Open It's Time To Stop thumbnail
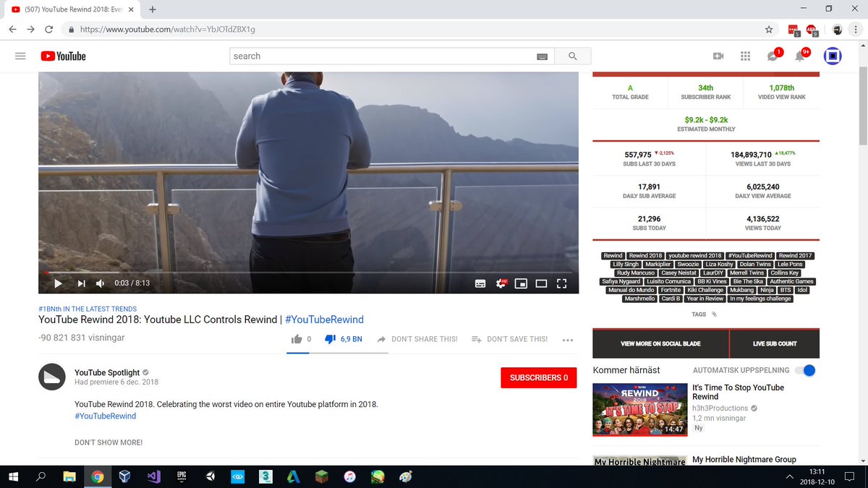 [x=639, y=409]
